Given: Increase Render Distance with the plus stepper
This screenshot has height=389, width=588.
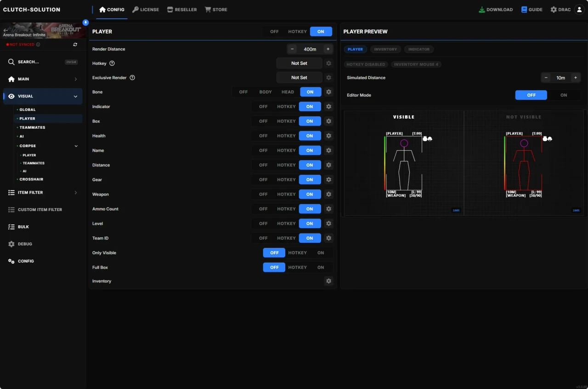Looking at the screenshot, I should pyautogui.click(x=328, y=49).
